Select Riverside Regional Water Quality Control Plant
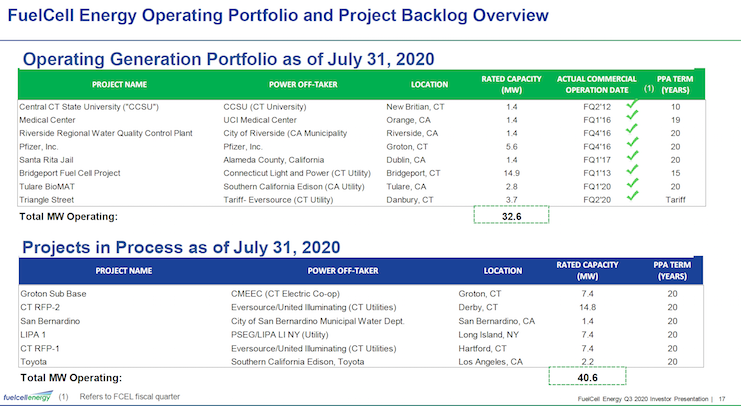This screenshot has width=741, height=406. [x=106, y=133]
